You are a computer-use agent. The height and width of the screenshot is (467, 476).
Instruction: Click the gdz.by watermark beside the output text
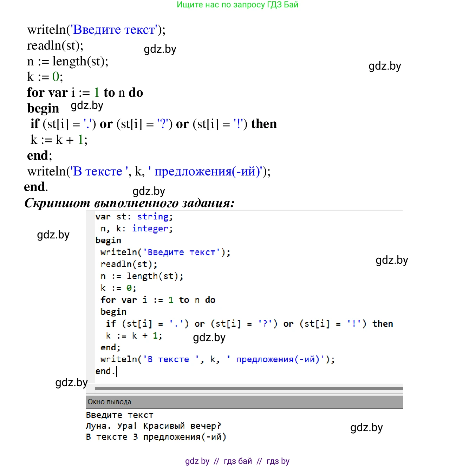(366, 428)
